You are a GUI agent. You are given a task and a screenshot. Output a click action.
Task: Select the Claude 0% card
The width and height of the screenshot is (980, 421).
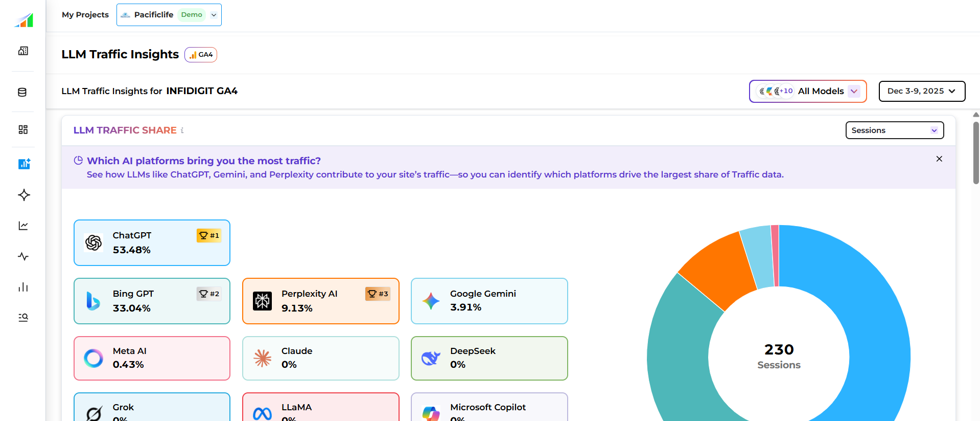[321, 358]
